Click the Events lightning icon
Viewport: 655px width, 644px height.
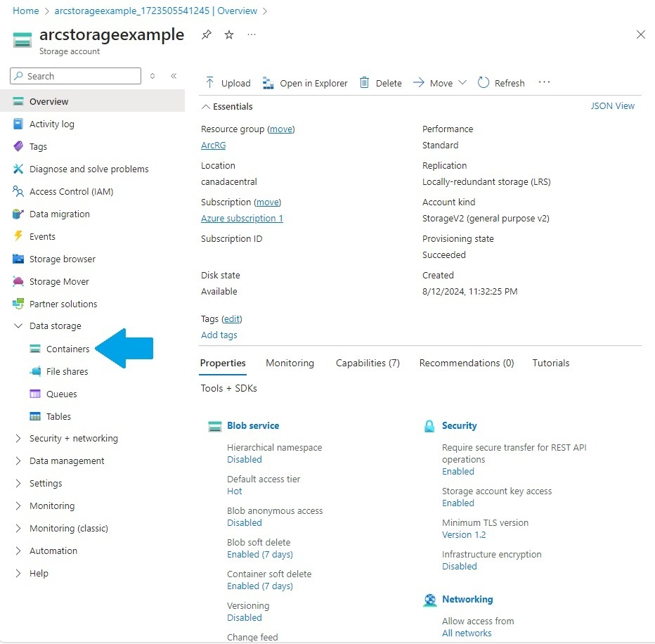coord(18,236)
